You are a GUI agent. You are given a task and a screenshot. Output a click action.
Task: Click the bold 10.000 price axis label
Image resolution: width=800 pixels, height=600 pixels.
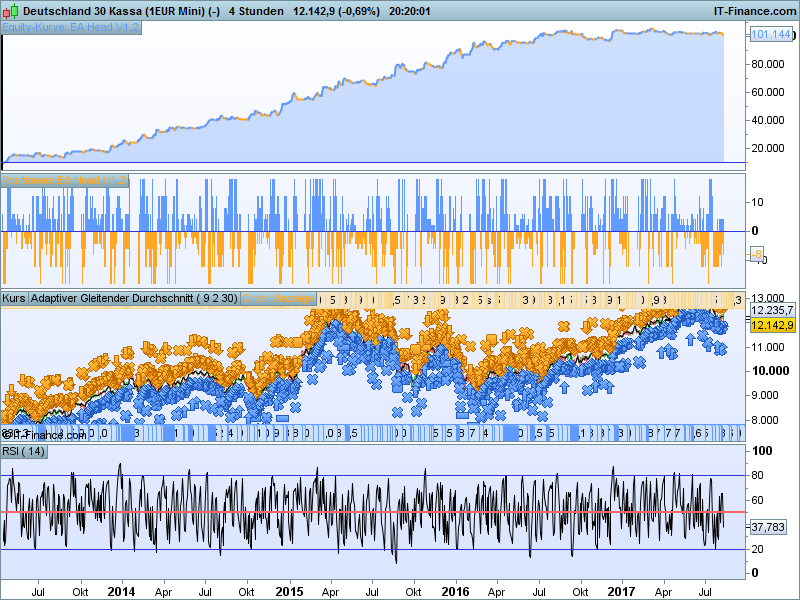click(x=770, y=371)
